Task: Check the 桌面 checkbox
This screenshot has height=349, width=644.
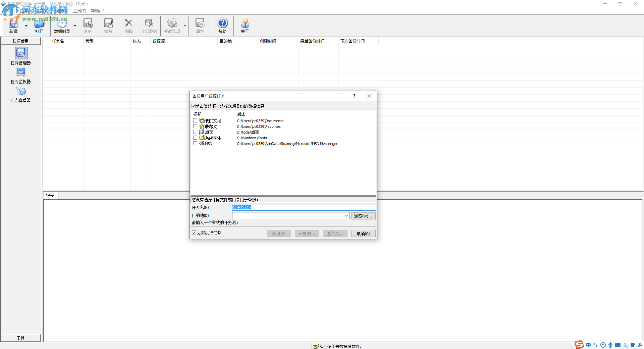Action: pyautogui.click(x=195, y=132)
